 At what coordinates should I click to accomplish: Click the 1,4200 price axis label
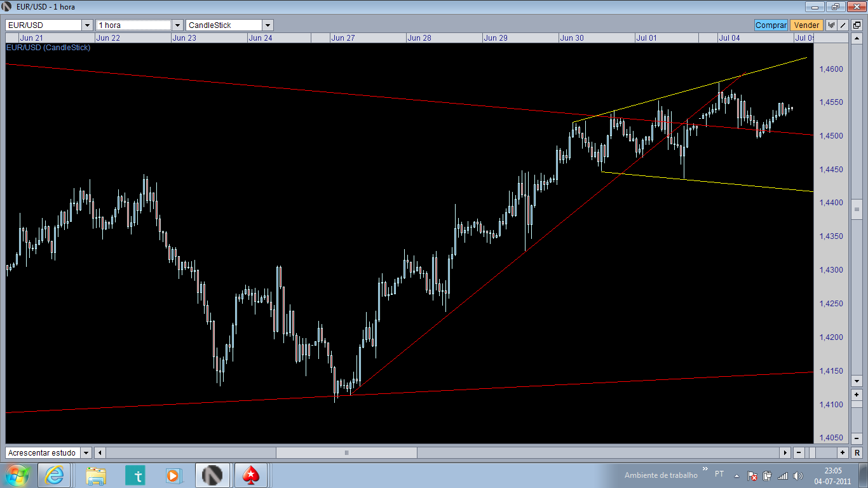pos(832,337)
